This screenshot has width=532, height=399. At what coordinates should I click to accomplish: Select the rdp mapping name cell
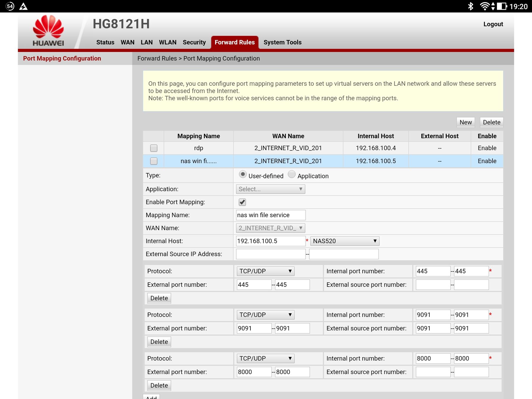point(198,148)
